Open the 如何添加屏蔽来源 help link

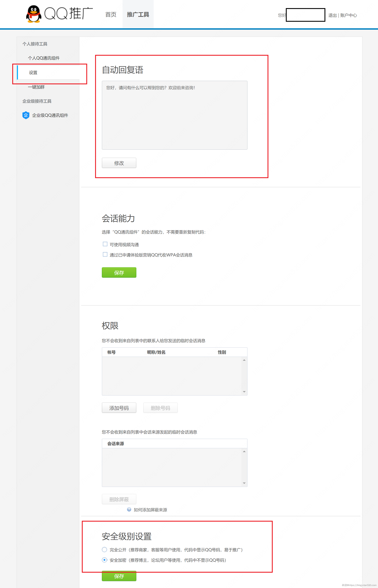(151, 510)
